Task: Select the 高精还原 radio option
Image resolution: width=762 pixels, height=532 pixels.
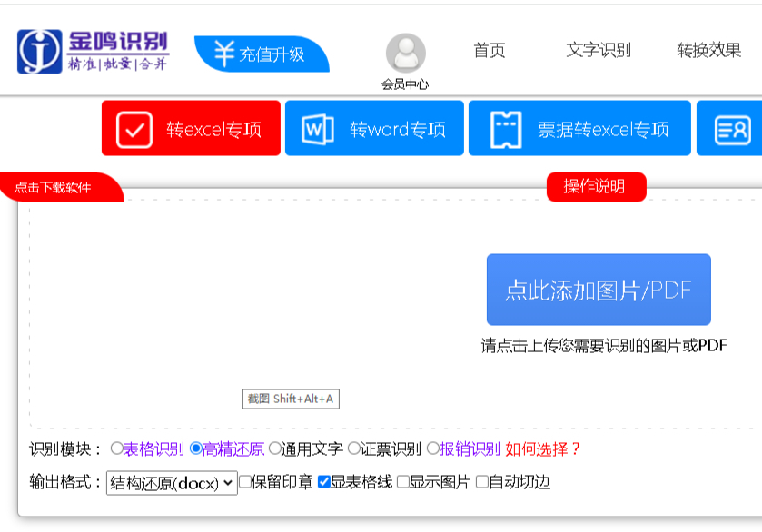Action: pos(196,448)
